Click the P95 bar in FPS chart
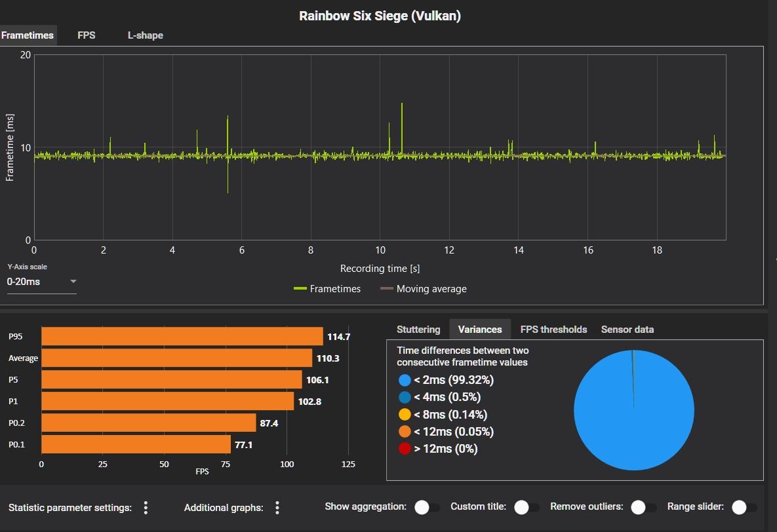The height and width of the screenshot is (532, 777). click(x=182, y=336)
